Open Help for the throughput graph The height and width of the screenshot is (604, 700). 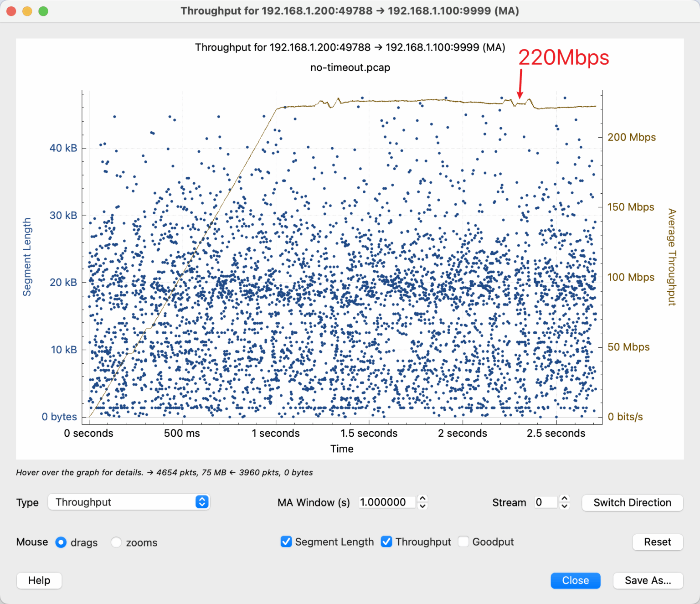pyautogui.click(x=39, y=580)
